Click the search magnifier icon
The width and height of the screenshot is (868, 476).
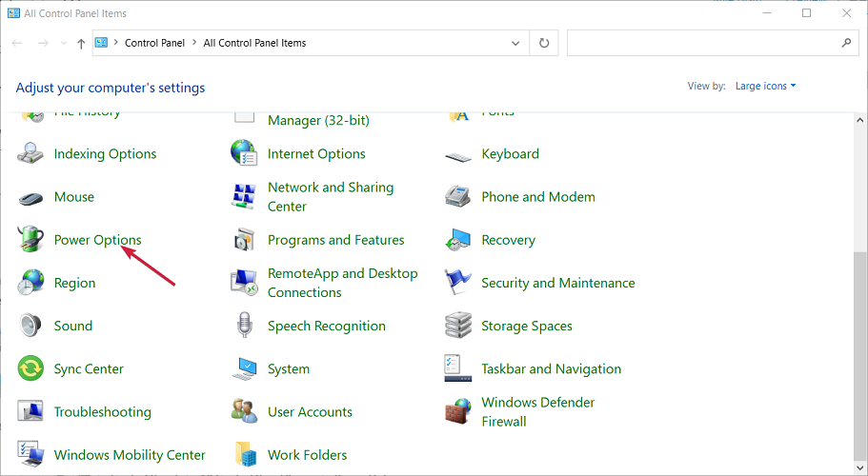[x=846, y=43]
